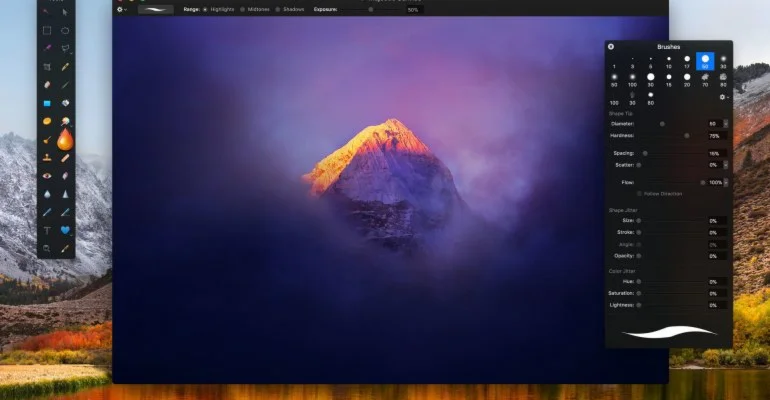Pick the size 3 brush preset

(632, 62)
